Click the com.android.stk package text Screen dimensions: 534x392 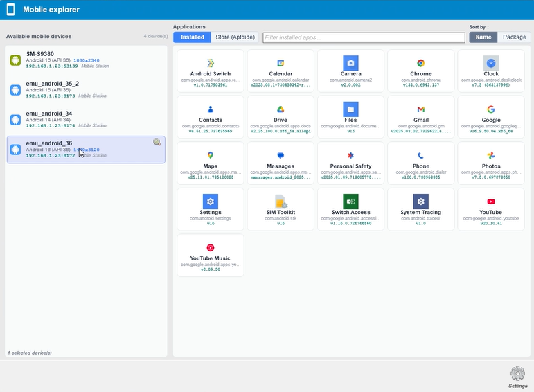[x=281, y=218]
